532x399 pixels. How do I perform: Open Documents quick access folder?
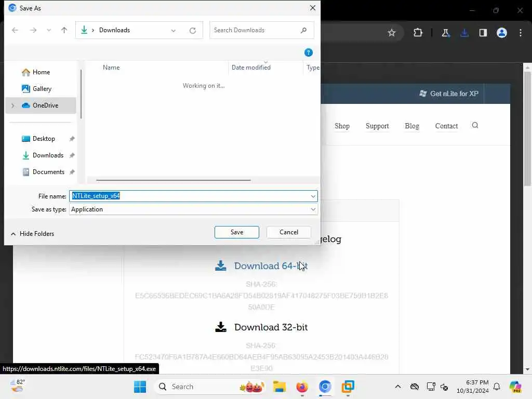click(48, 172)
